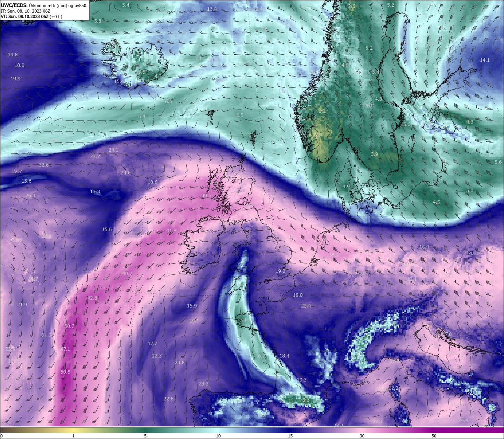Click the map value 22.7
Image resolution: width=504 pixels, height=439 pixels.
[17, 172]
